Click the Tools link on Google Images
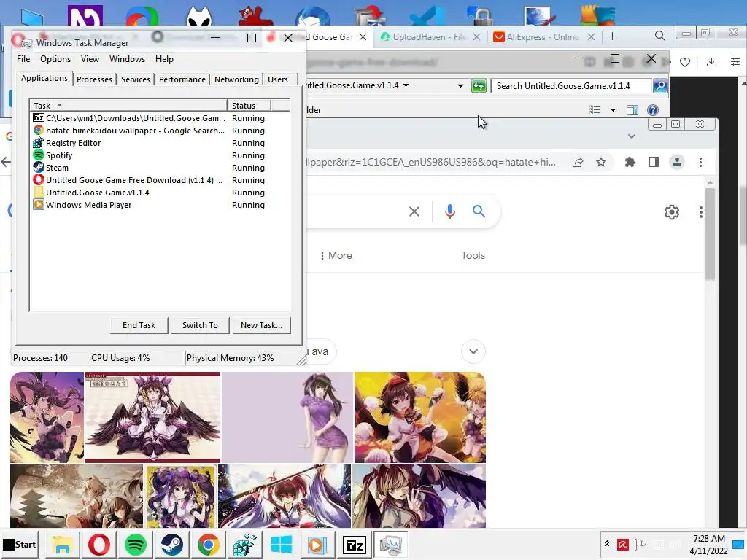Viewport: 747px width, 560px height. [x=473, y=256]
